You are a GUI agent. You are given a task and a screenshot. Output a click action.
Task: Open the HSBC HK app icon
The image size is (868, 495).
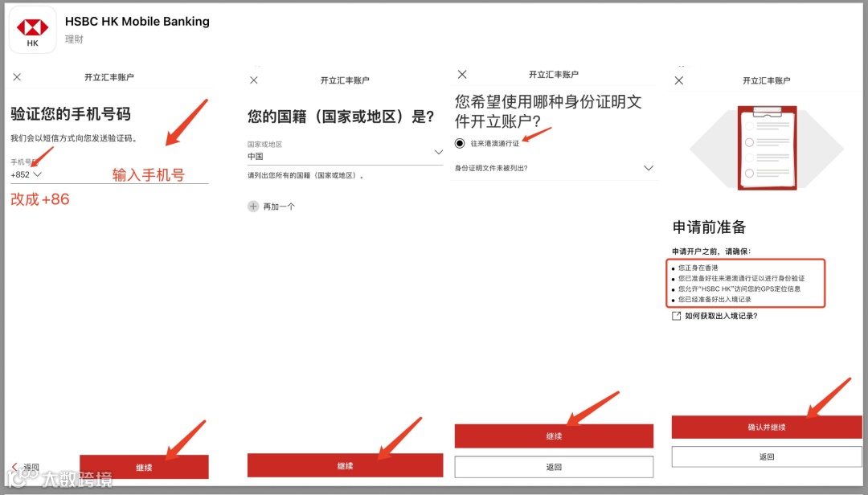pos(33,31)
